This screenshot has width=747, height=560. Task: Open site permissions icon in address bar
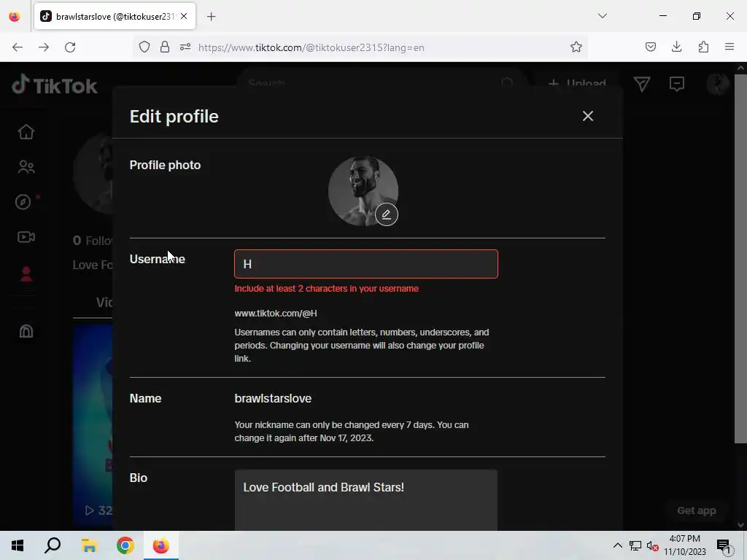(185, 47)
